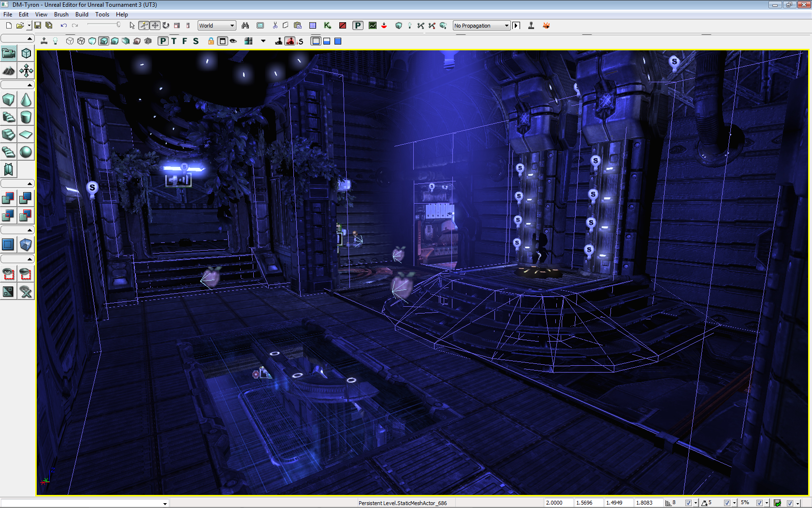Click the CSG Intersect tool

[9, 216]
